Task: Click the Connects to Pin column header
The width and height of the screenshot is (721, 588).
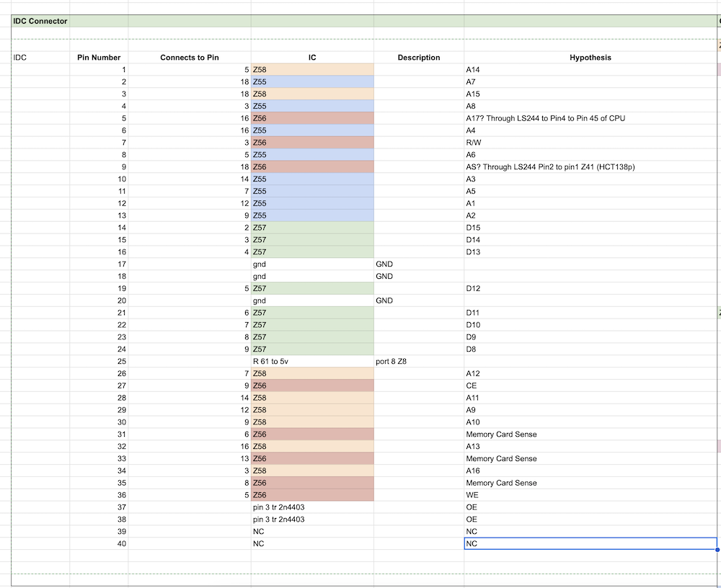Action: 190,58
